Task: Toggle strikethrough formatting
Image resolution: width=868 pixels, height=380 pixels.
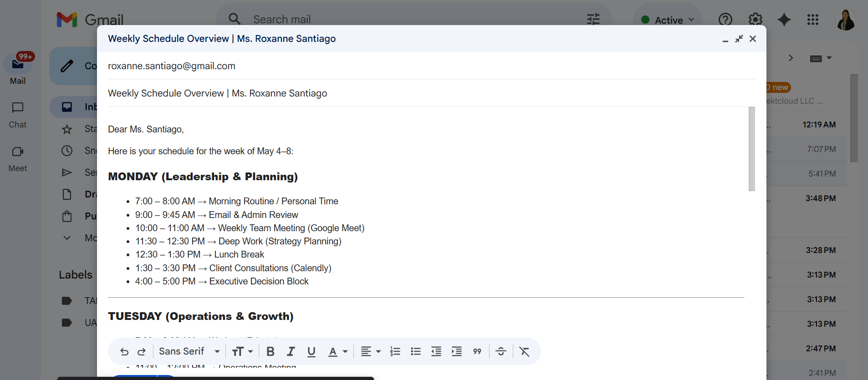Action: [x=501, y=351]
